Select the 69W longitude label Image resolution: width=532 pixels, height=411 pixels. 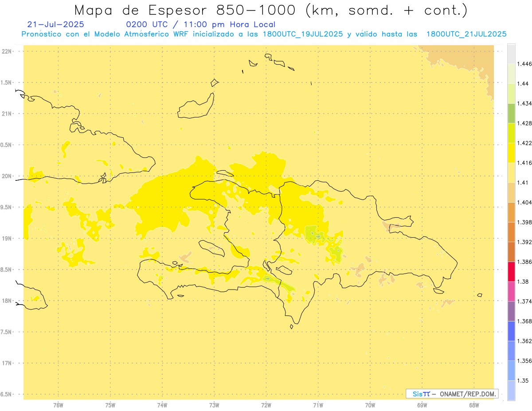pyautogui.click(x=422, y=405)
